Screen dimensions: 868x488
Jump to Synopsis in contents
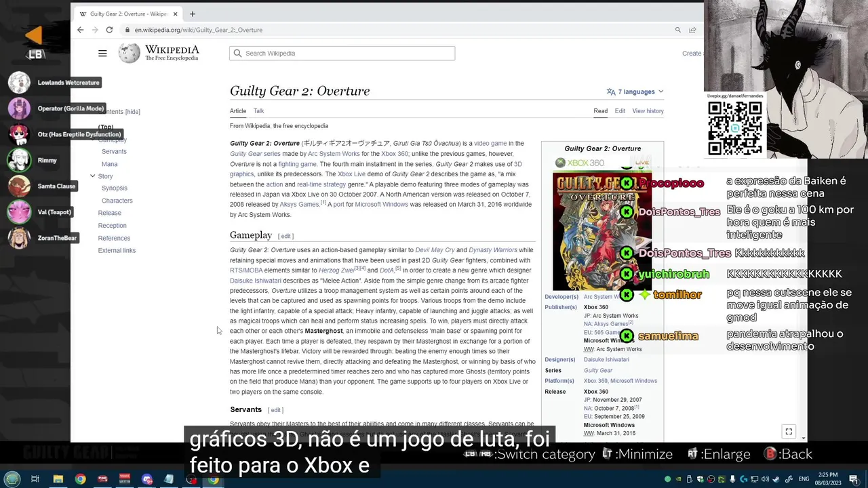point(114,188)
